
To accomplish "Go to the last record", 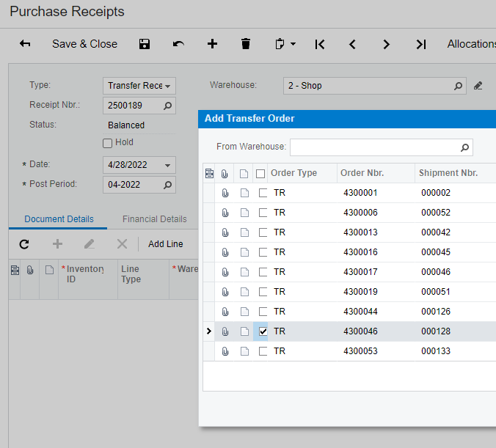I will (x=421, y=44).
